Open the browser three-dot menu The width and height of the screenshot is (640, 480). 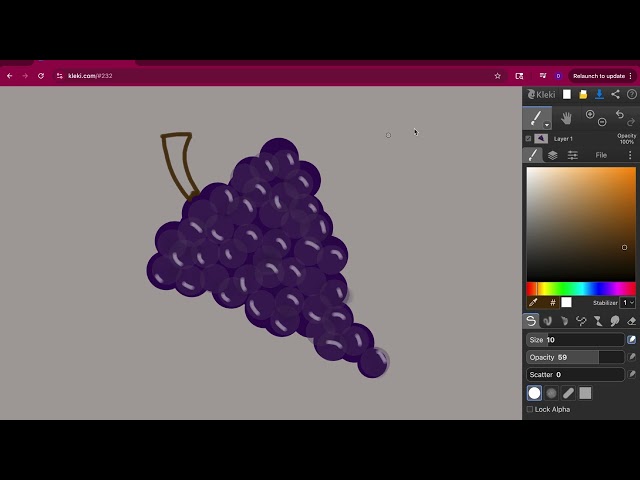pyautogui.click(x=631, y=76)
